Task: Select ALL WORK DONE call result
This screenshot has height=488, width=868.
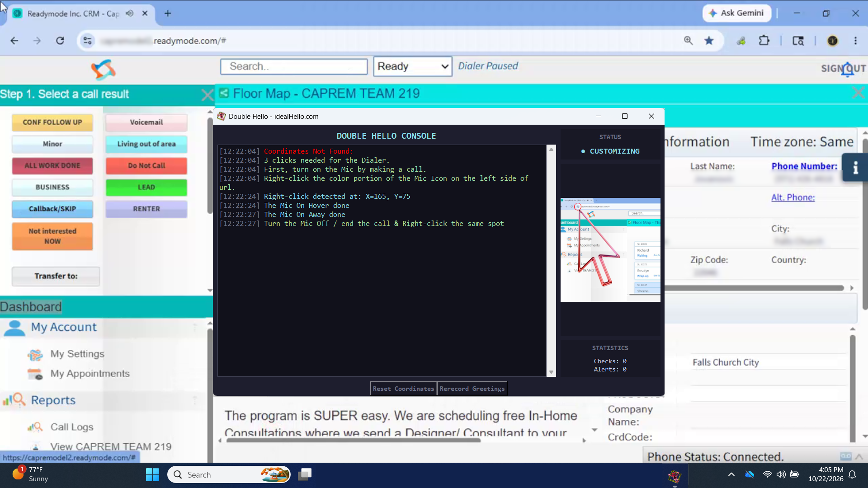Action: click(52, 166)
